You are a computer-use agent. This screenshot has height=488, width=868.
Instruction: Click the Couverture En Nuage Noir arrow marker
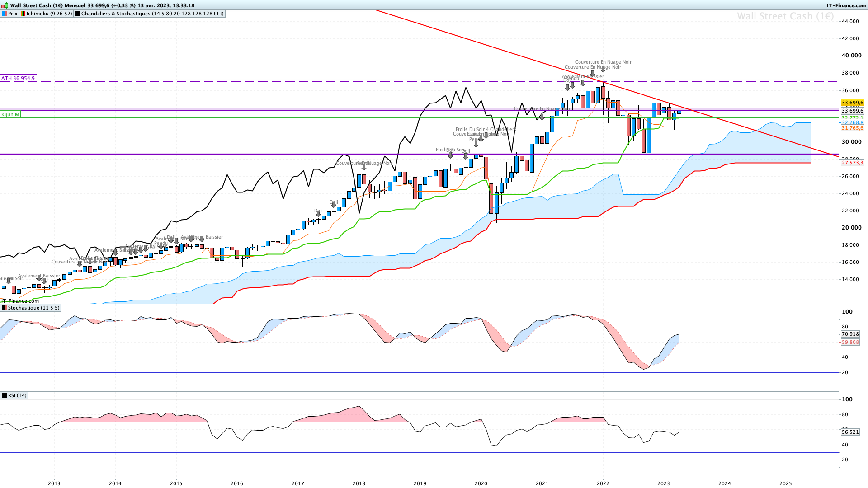coord(603,69)
